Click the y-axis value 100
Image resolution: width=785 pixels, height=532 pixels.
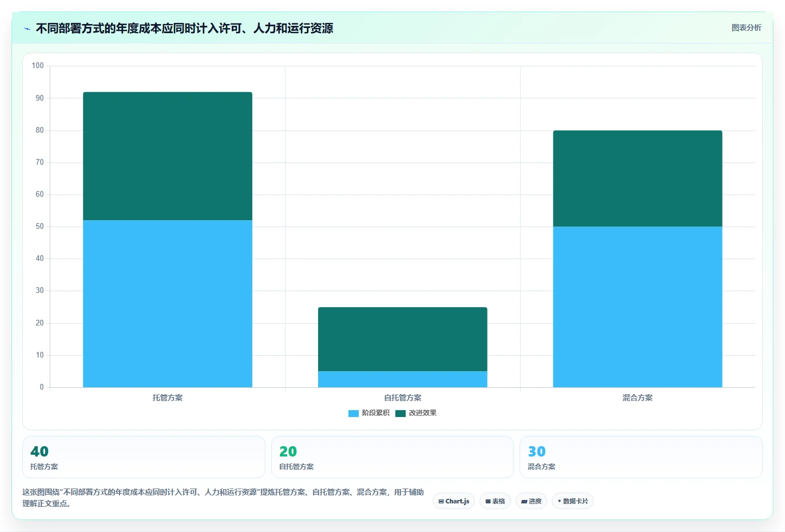pos(38,66)
